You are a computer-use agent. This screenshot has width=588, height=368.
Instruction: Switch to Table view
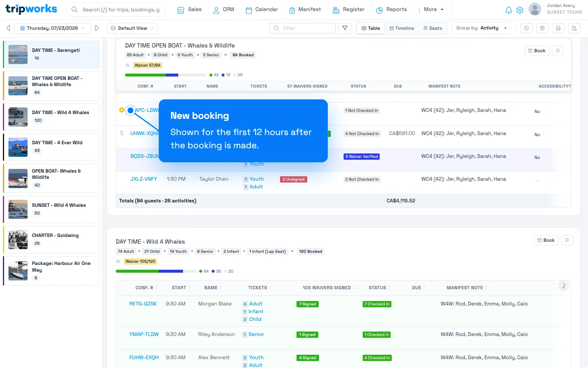370,28
